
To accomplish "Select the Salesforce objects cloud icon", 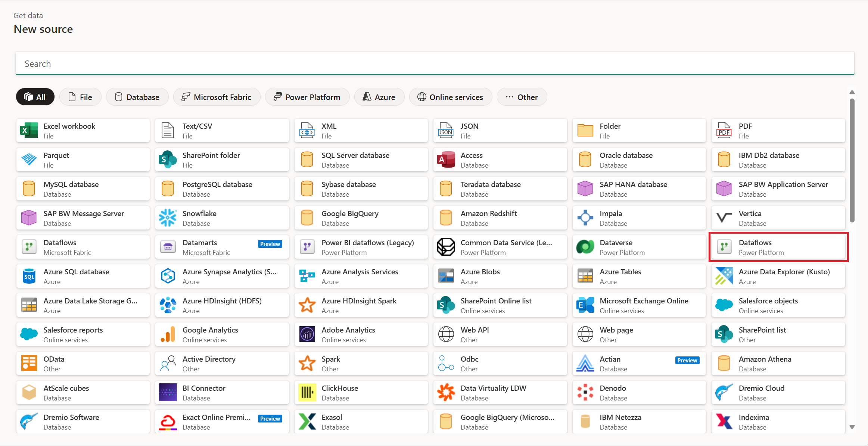I will (724, 305).
